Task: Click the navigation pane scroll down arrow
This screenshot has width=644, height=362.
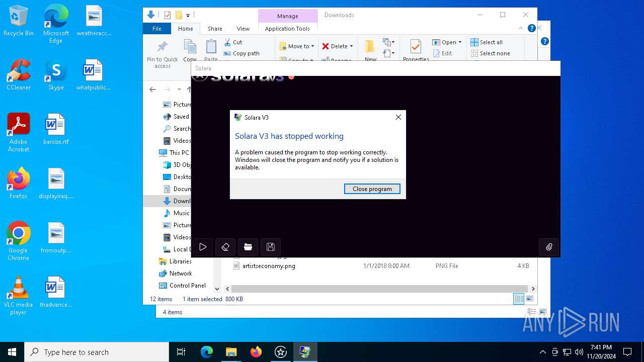Action: pos(217,289)
